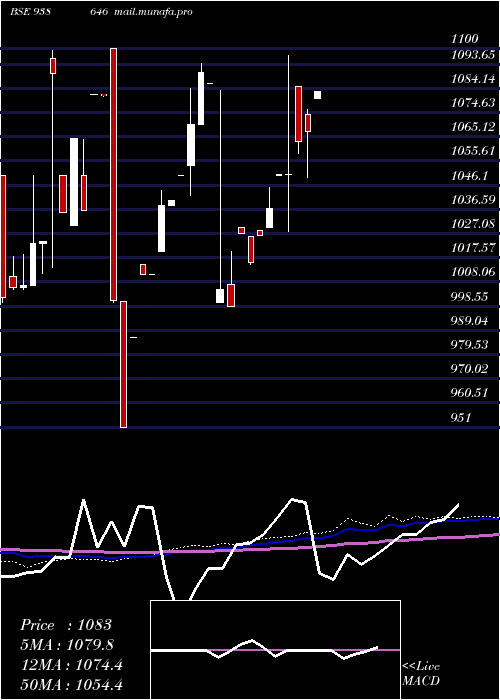Click the 1027.08 price axis label
500x700 pixels.
coord(473,224)
